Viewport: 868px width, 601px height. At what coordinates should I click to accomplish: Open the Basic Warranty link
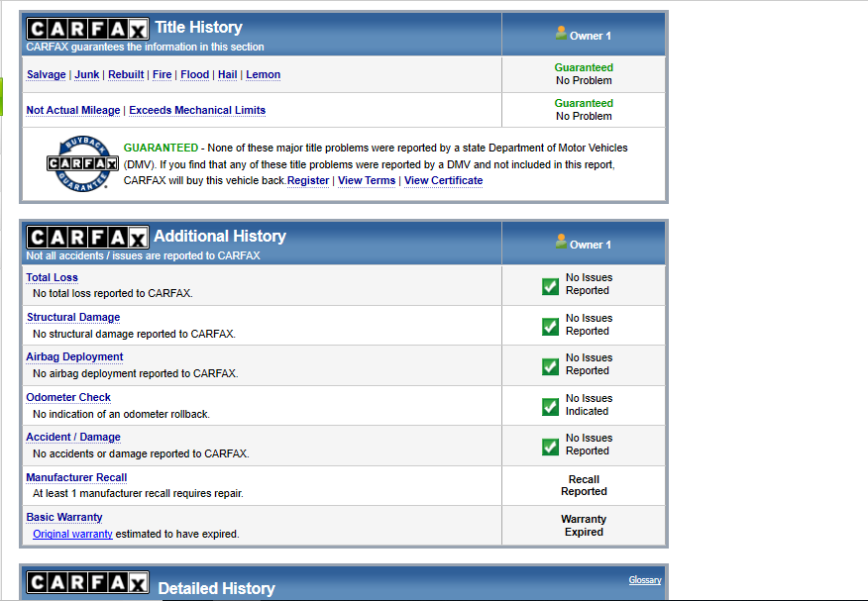pyautogui.click(x=64, y=518)
